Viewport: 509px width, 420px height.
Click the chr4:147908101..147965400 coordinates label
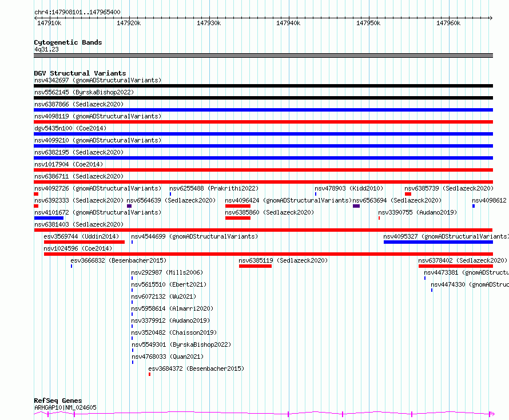click(77, 12)
